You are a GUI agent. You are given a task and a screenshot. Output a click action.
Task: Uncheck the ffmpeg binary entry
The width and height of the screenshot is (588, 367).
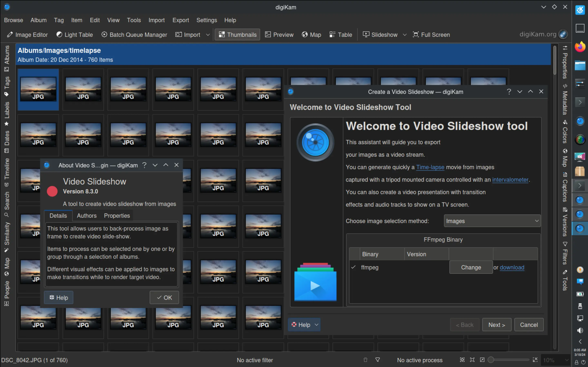click(354, 267)
